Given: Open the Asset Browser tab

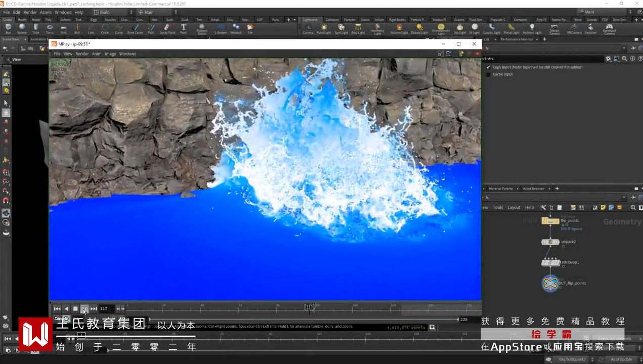Looking at the screenshot, I should coord(534,189).
